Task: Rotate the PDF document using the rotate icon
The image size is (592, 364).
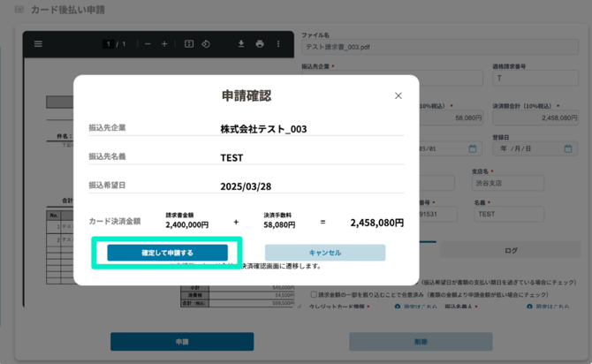Action: 205,44
